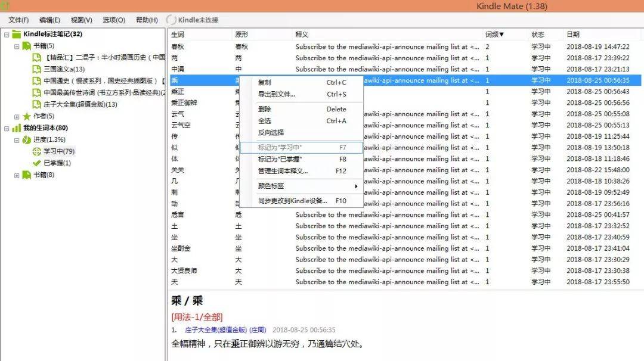Select the 春秋 vocabulary row
Viewport: 644px width, 361px height.
tap(404, 47)
